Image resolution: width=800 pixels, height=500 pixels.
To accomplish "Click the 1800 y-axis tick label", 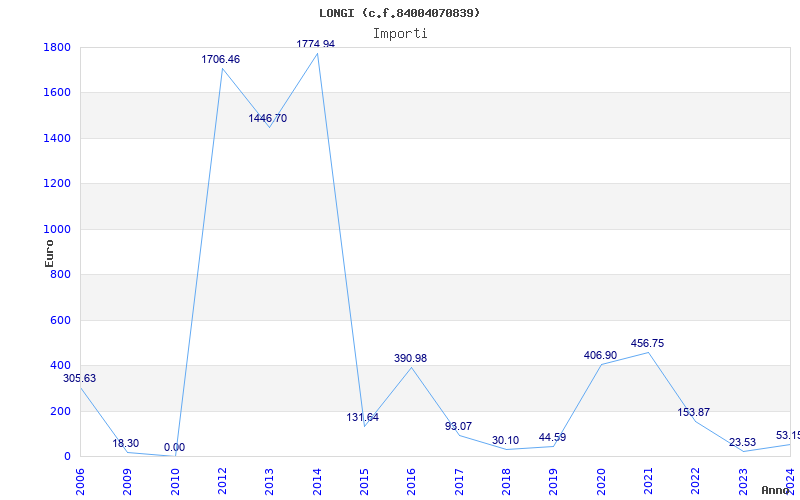I will click(x=57, y=47).
